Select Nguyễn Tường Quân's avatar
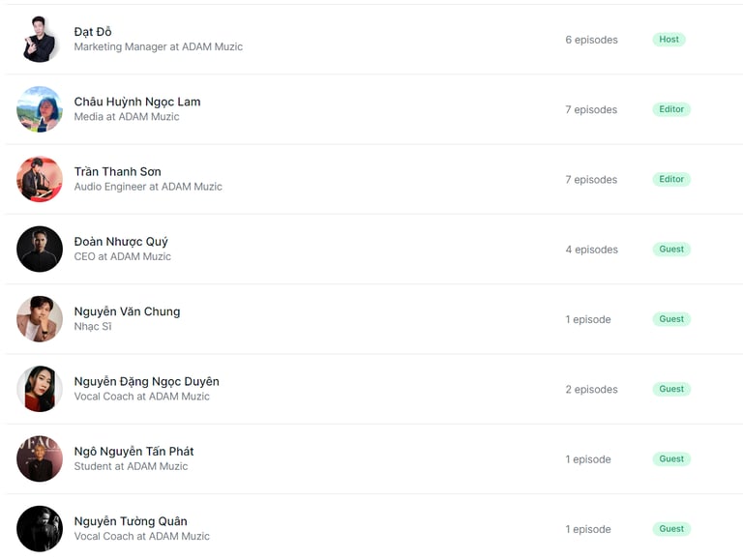 point(40,529)
